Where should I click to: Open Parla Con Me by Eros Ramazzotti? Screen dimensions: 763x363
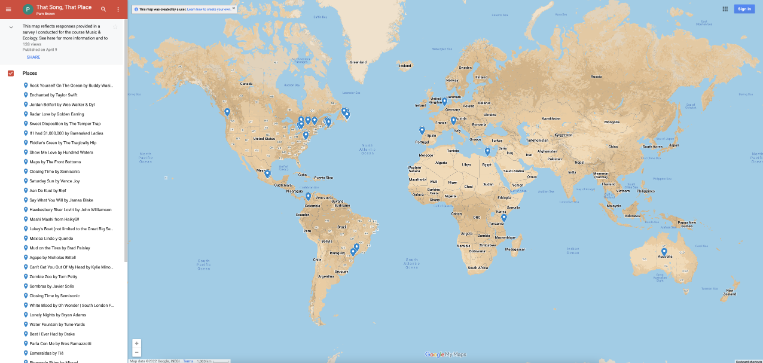tap(58, 344)
